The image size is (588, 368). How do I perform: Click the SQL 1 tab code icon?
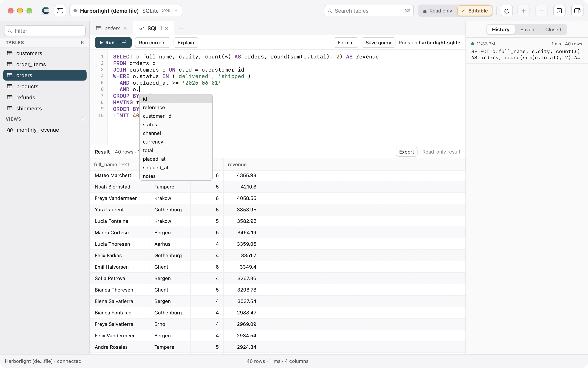click(x=141, y=28)
